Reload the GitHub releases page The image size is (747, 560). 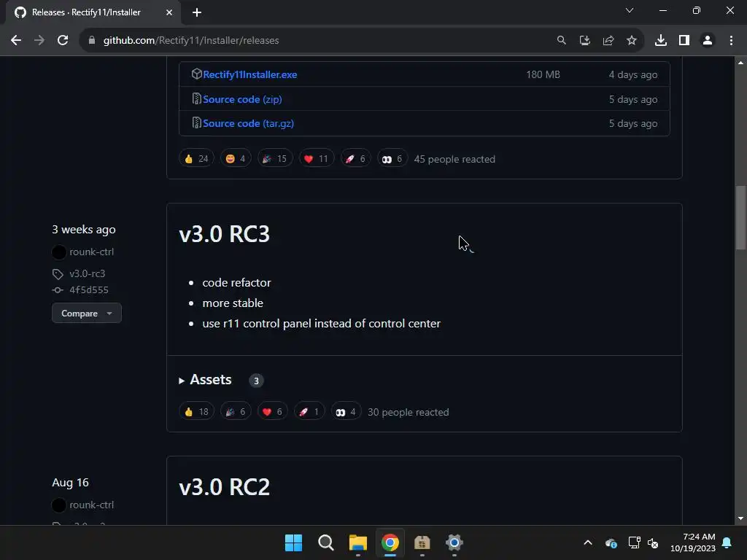(63, 41)
